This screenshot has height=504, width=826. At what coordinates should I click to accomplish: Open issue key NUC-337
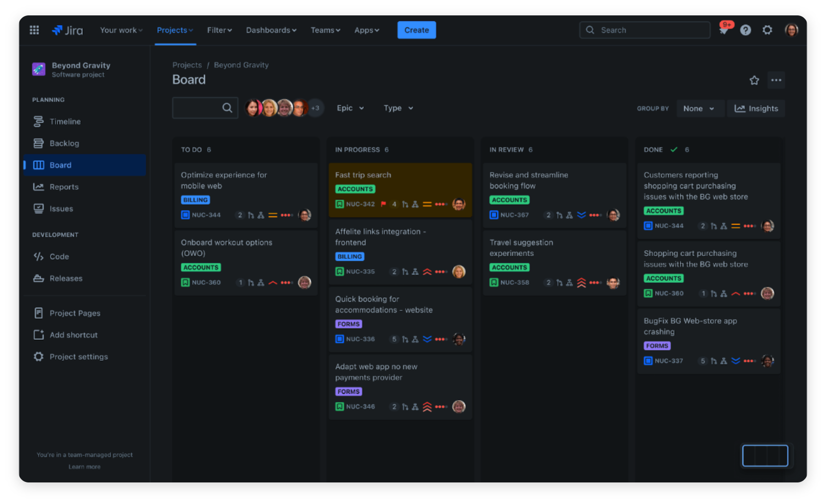(669, 361)
